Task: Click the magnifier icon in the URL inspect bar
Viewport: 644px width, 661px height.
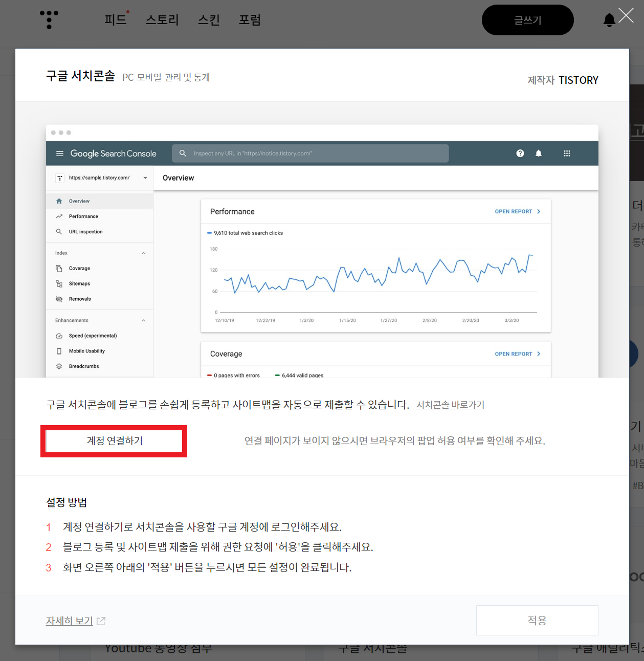Action: 183,153
